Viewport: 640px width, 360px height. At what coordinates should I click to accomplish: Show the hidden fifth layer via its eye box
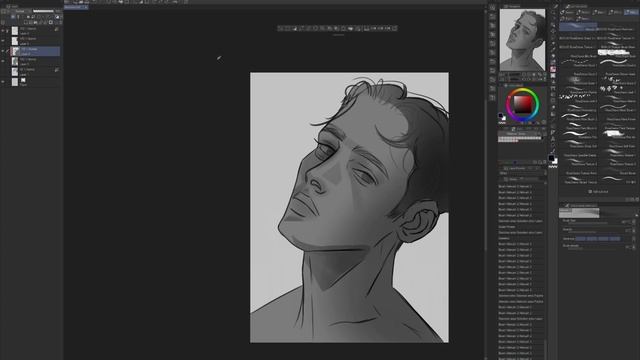click(3, 71)
